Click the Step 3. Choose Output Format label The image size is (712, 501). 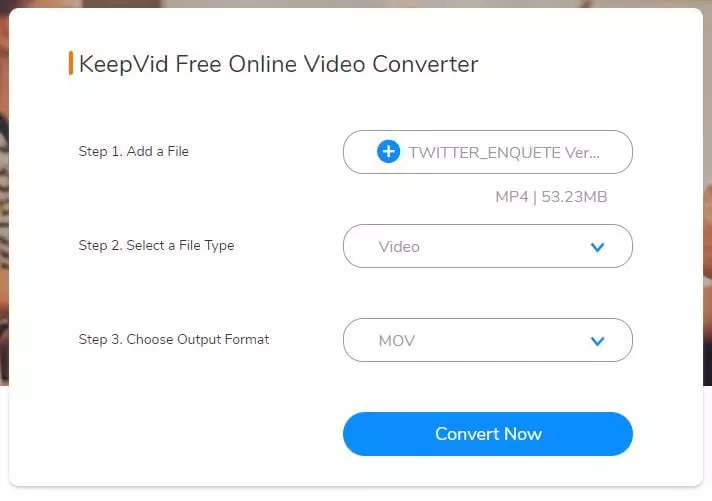[x=174, y=339]
